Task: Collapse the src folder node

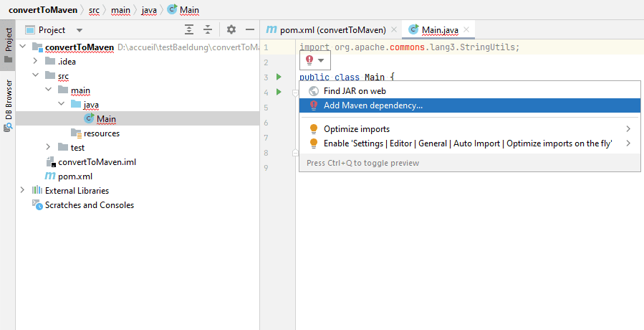Action: click(35, 76)
